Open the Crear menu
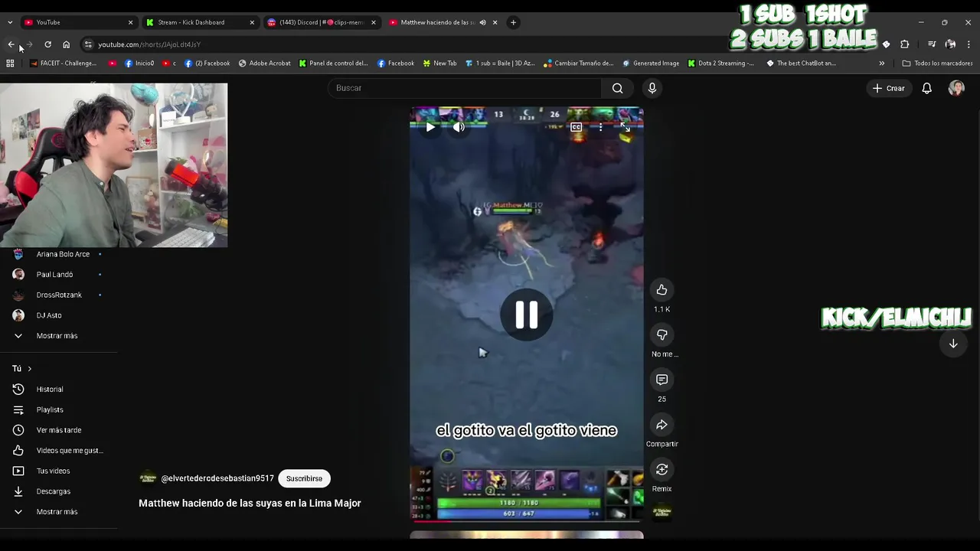The image size is (980, 551). pos(889,88)
